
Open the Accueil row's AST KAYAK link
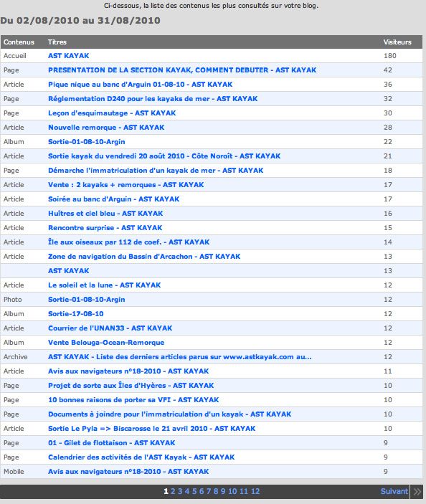pos(68,56)
